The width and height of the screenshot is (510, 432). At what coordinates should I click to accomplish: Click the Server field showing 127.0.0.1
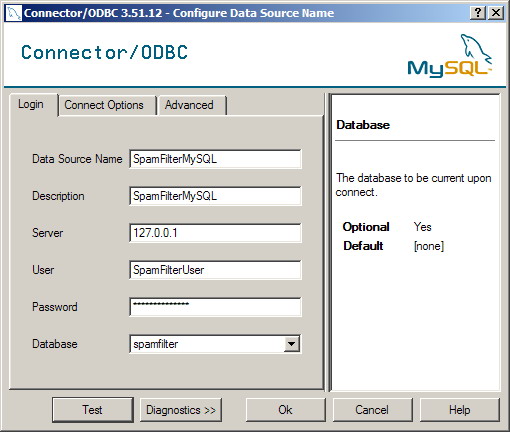215,233
